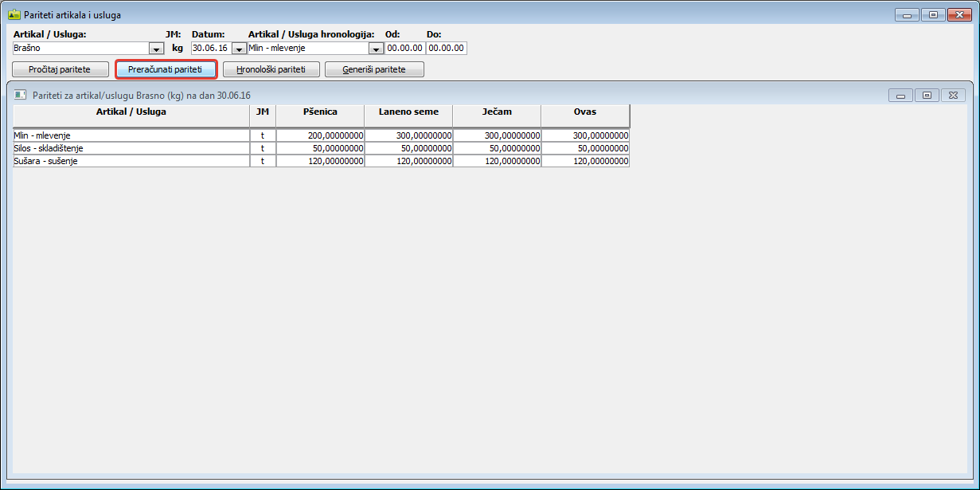The image size is (980, 490).
Task: Expand the Datum date picker dropdown
Action: click(x=239, y=49)
